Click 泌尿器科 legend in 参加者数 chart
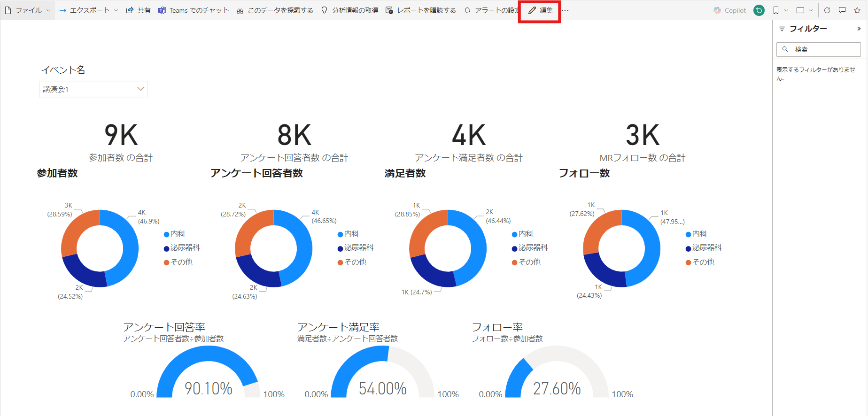 click(182, 247)
